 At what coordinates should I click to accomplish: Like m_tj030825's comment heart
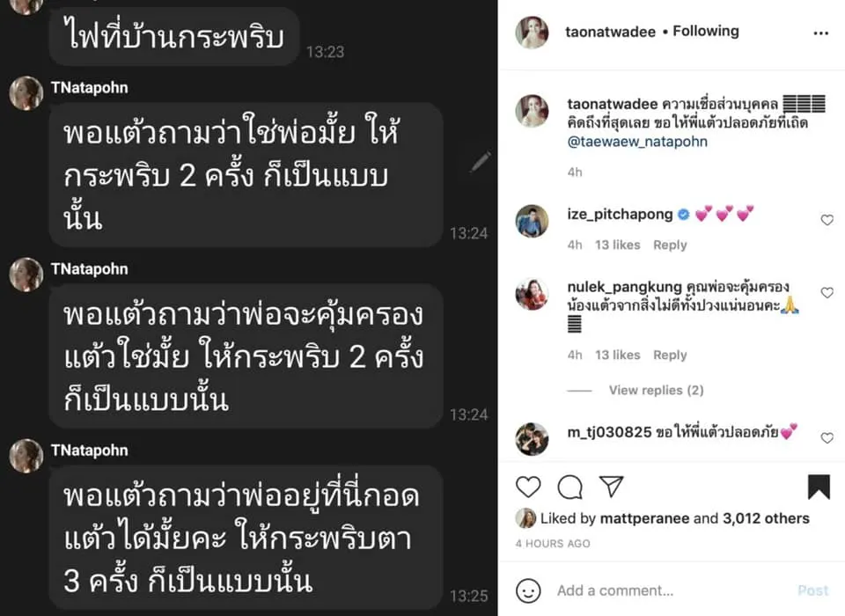click(827, 438)
